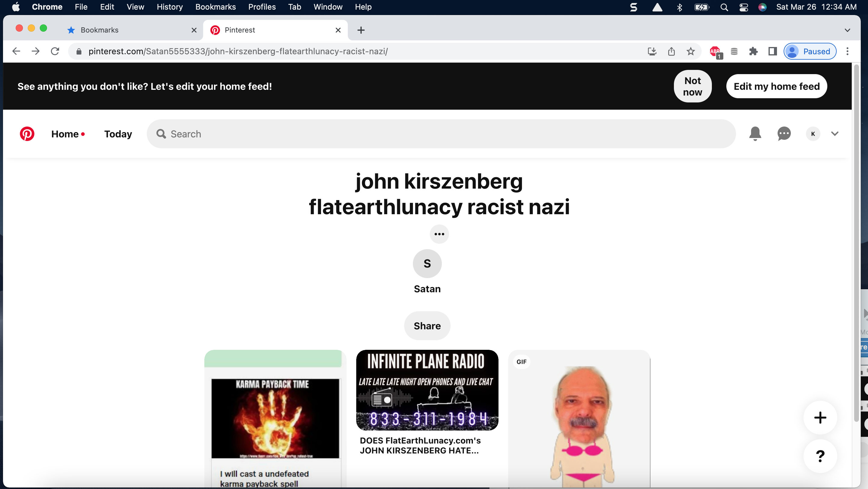Click the lock site info icon
The width and height of the screenshot is (868, 489).
79,51
